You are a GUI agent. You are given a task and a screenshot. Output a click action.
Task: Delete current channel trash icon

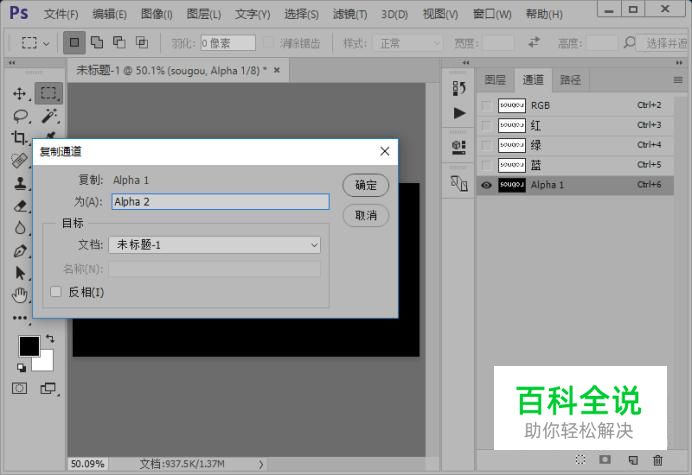pos(658,460)
